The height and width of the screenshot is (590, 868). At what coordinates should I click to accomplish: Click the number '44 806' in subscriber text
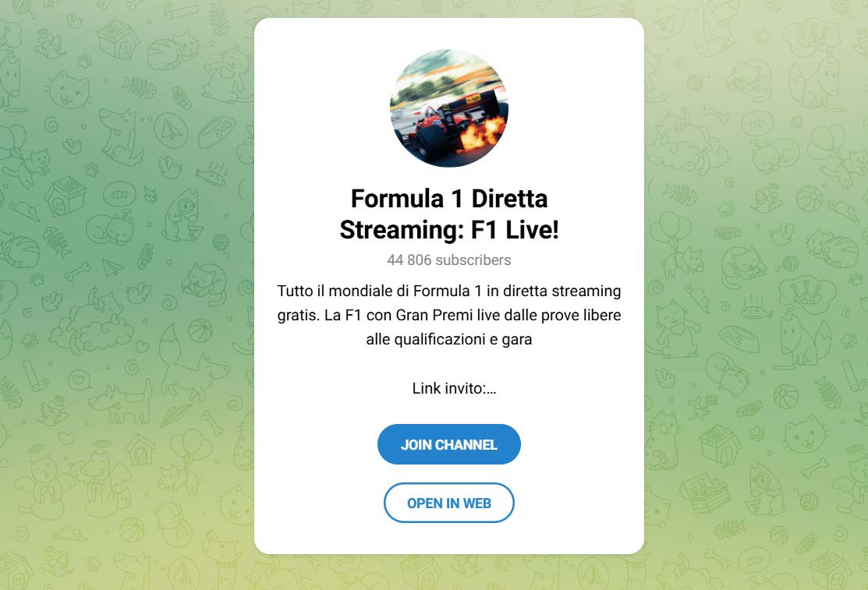point(409,260)
